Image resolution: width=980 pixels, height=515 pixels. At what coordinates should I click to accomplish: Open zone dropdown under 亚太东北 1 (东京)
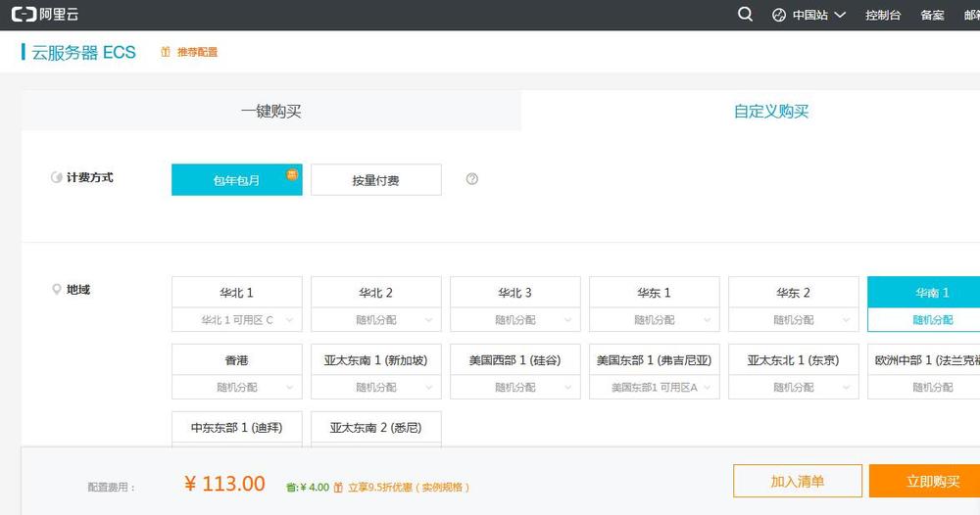[794, 387]
